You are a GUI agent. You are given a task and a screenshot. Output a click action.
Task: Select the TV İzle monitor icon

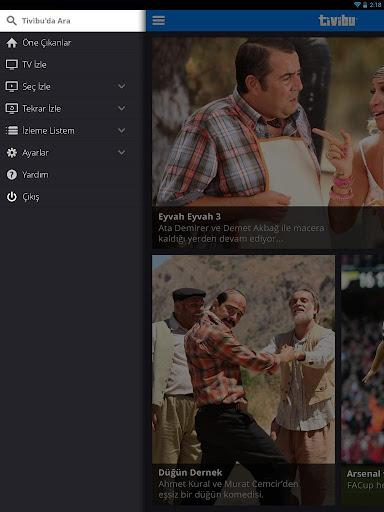point(12,65)
